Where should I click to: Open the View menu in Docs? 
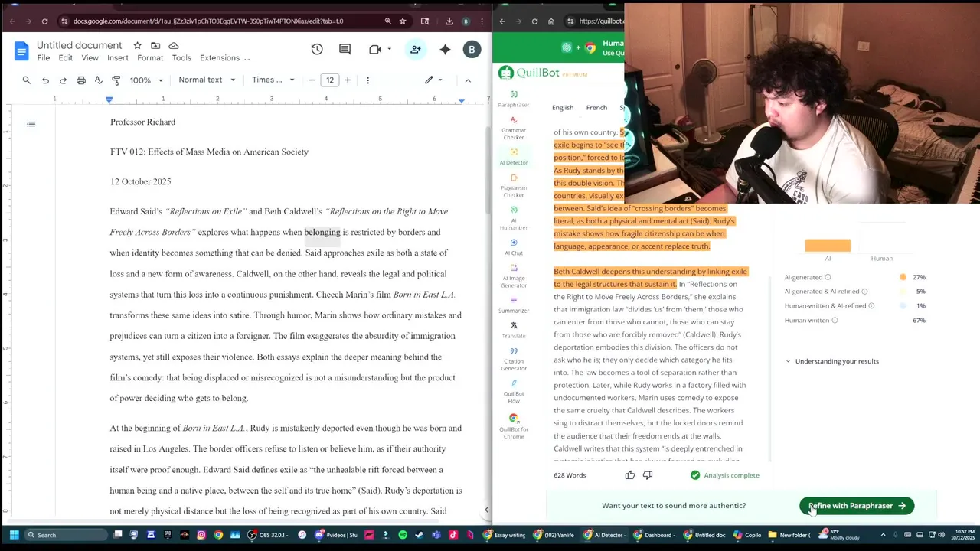coord(90,58)
